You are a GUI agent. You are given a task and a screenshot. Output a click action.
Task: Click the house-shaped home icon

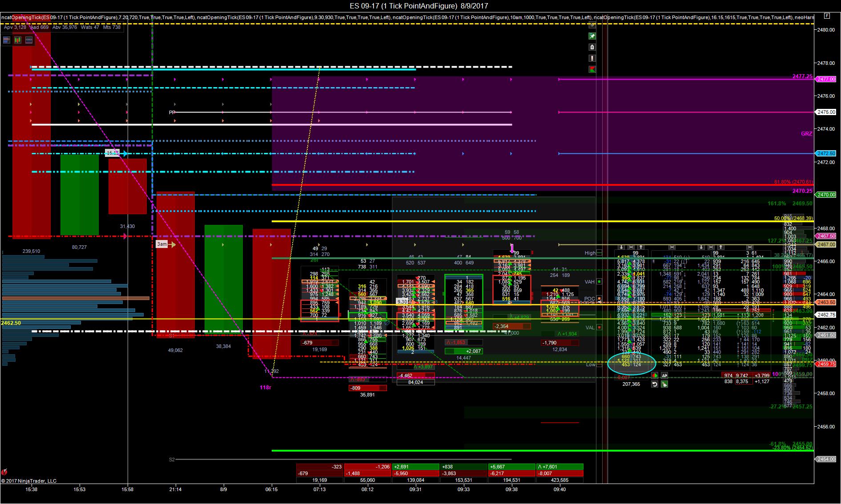click(x=592, y=47)
